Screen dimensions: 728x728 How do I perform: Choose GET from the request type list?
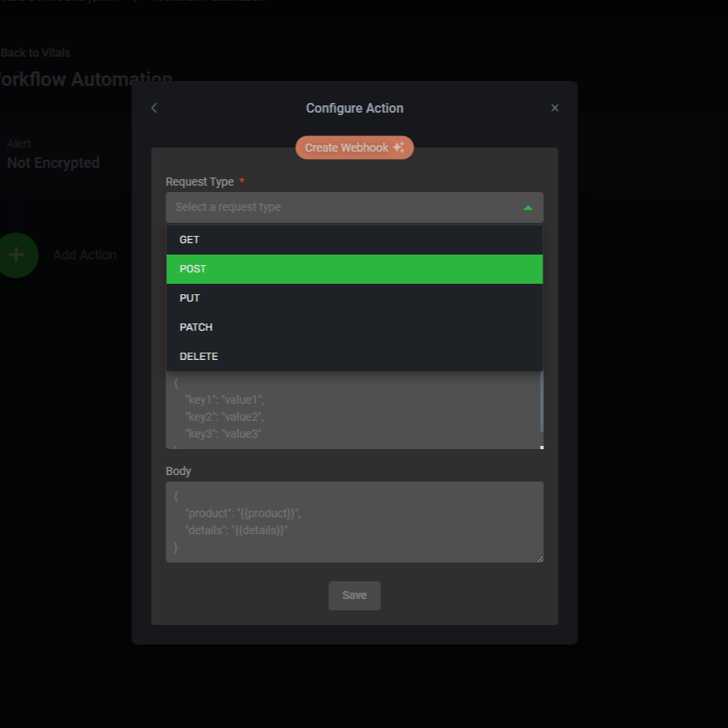pyautogui.click(x=355, y=240)
